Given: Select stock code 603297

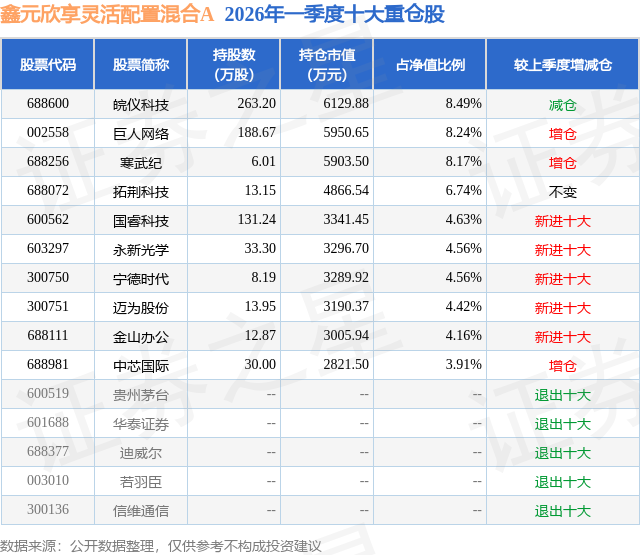Looking at the screenshot, I should (48, 249).
